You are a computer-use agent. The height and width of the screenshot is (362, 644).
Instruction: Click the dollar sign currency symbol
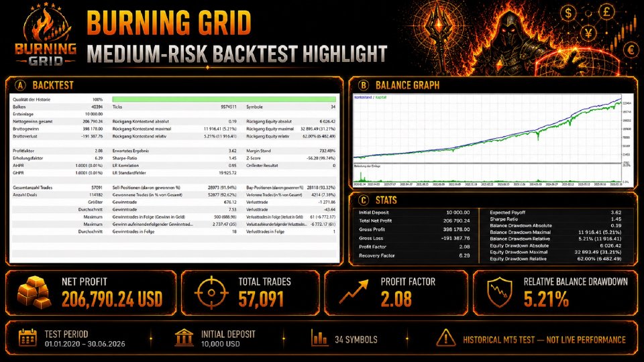point(568,13)
